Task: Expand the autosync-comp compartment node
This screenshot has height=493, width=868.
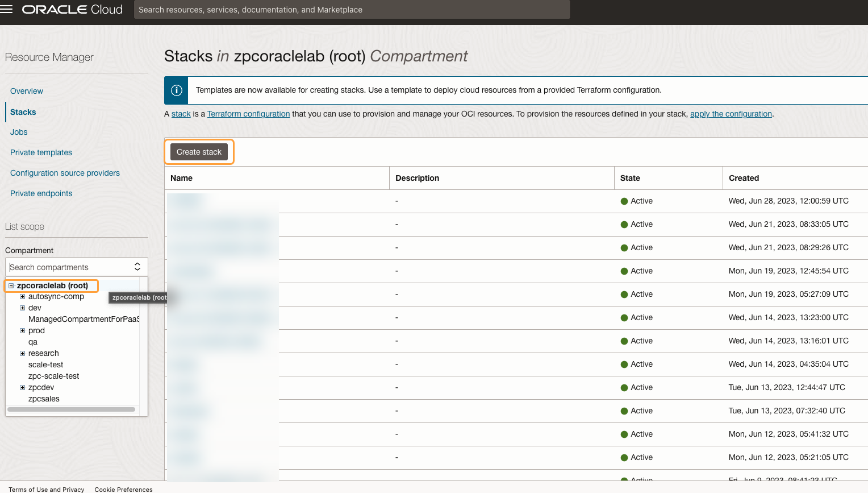Action: [22, 296]
